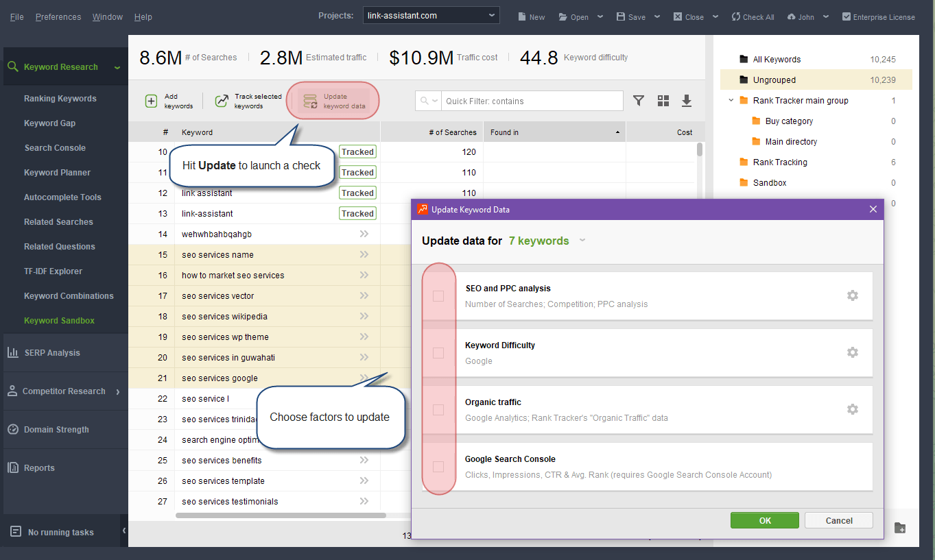The width and height of the screenshot is (935, 560).
Task: Open the filter funnel icon
Action: click(639, 101)
